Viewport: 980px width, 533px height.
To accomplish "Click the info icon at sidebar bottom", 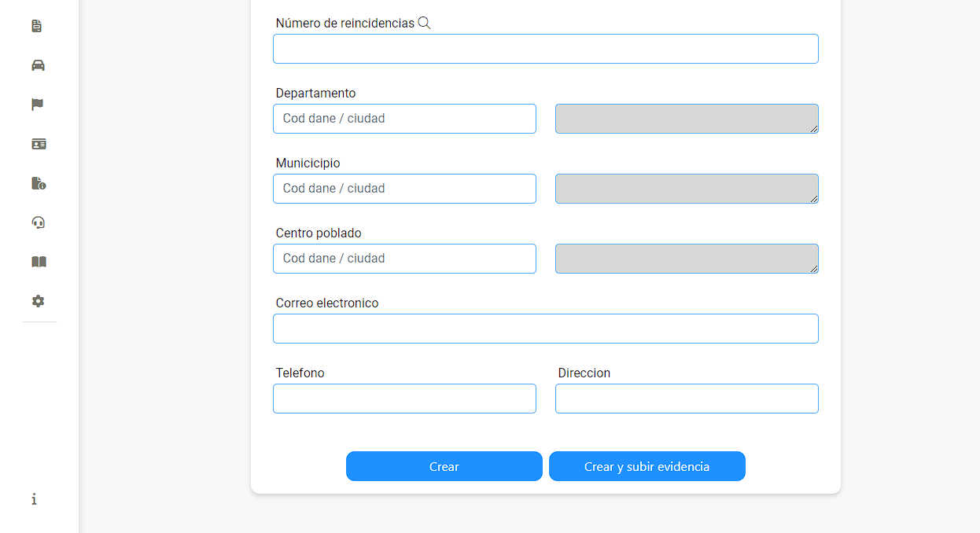I will click(x=34, y=499).
